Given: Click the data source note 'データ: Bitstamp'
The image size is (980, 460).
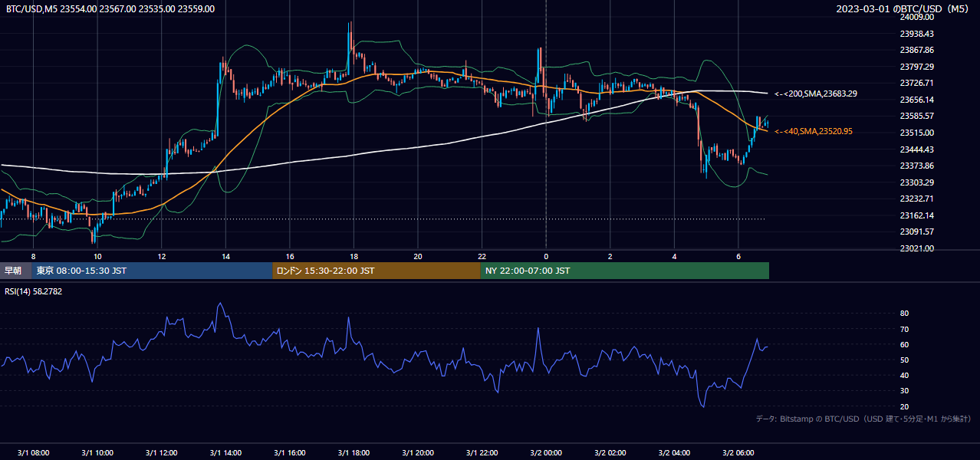Looking at the screenshot, I should click(x=863, y=419).
